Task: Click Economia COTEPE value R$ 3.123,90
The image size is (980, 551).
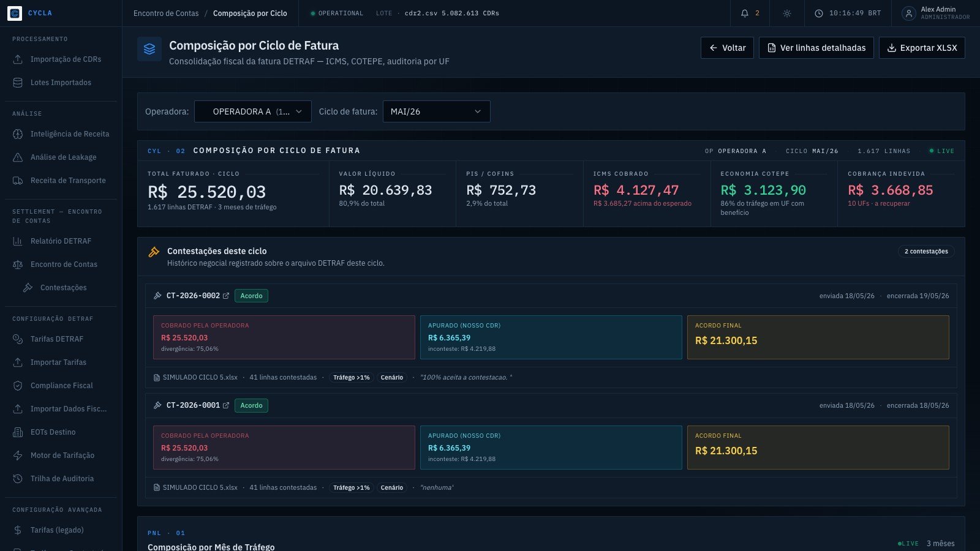Action: (763, 190)
